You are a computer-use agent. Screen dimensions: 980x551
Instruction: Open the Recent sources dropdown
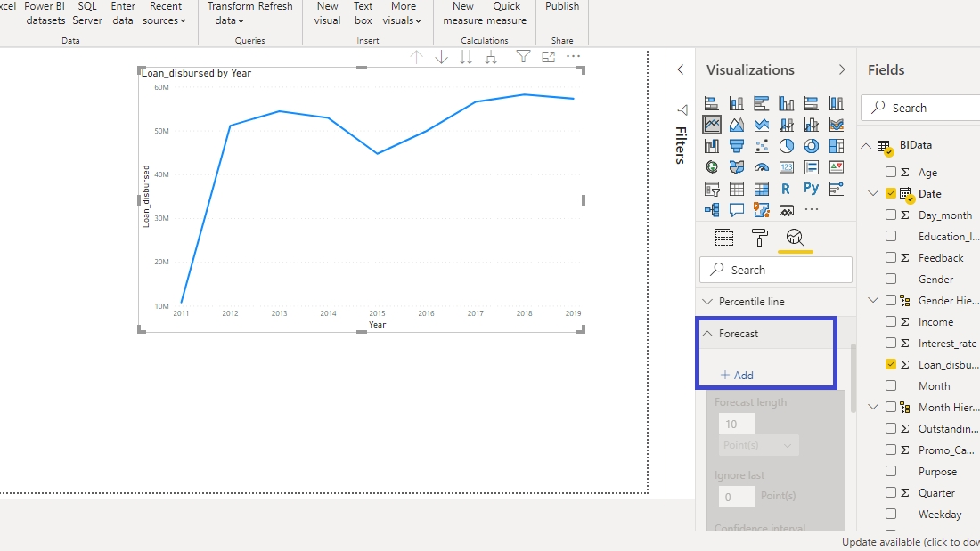[x=165, y=13]
